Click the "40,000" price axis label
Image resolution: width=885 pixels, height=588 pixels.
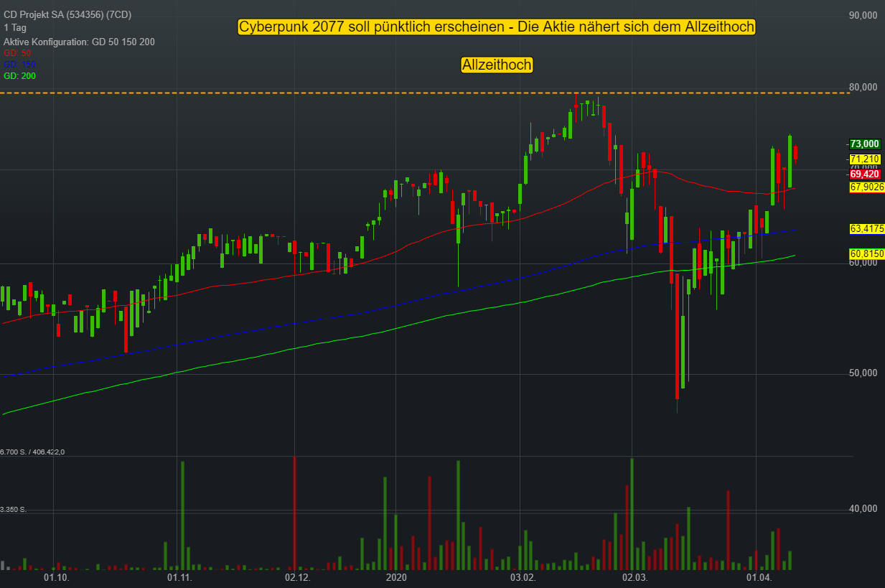coord(863,509)
